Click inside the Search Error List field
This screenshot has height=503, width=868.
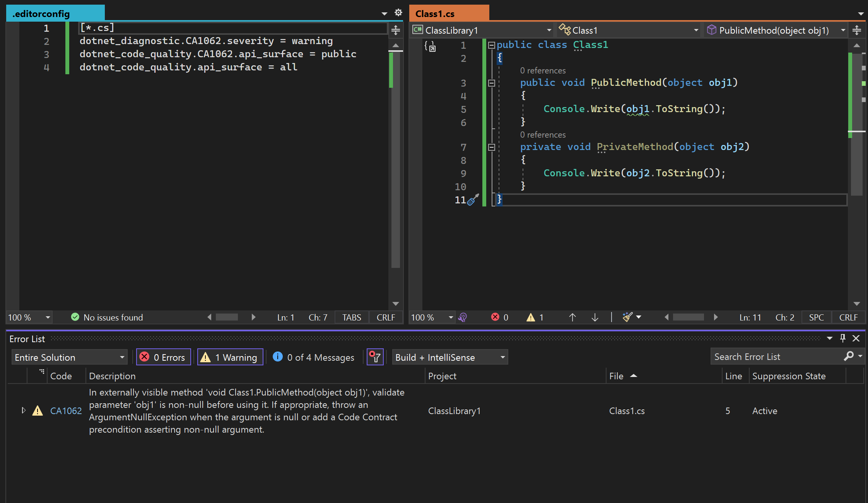pyautogui.click(x=774, y=356)
